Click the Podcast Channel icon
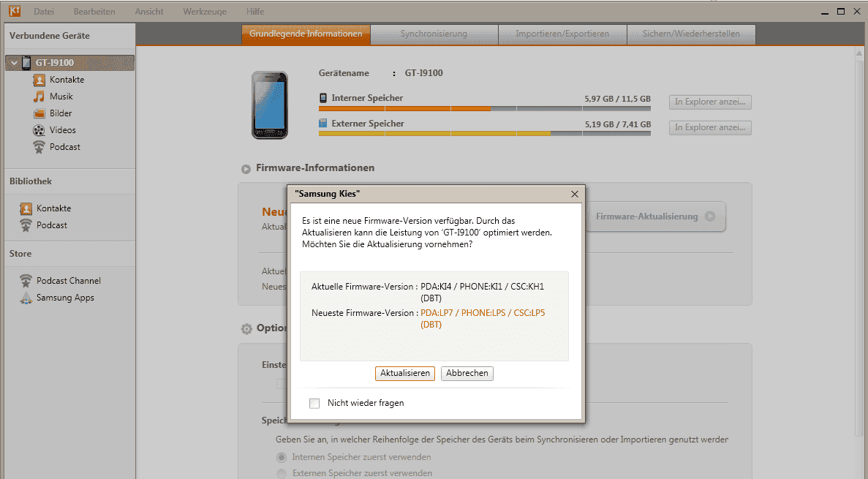This screenshot has height=479, width=868. pos(26,281)
